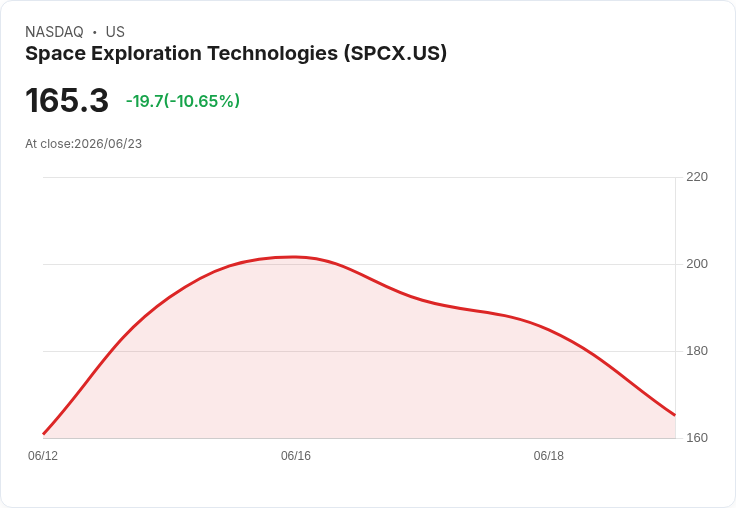The height and width of the screenshot is (508, 736).
Task: Click the 220 price axis label
Action: click(697, 177)
